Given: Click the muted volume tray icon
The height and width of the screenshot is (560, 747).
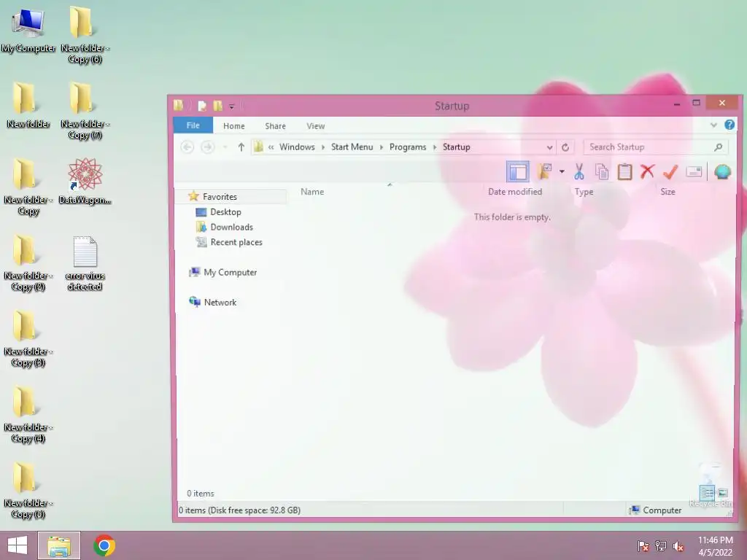Looking at the screenshot, I should [678, 546].
